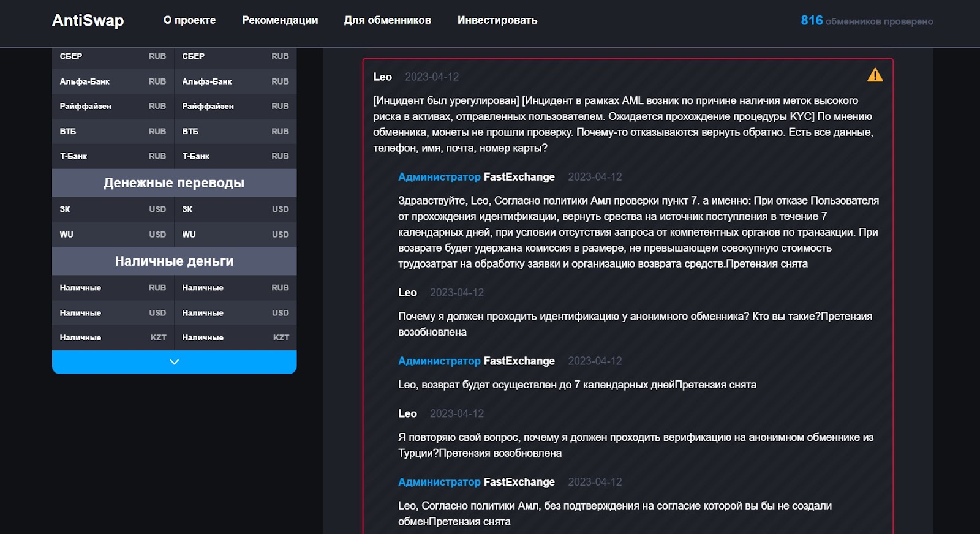Pick WU USD in the left column
Screen dimensions: 980x534
point(113,235)
